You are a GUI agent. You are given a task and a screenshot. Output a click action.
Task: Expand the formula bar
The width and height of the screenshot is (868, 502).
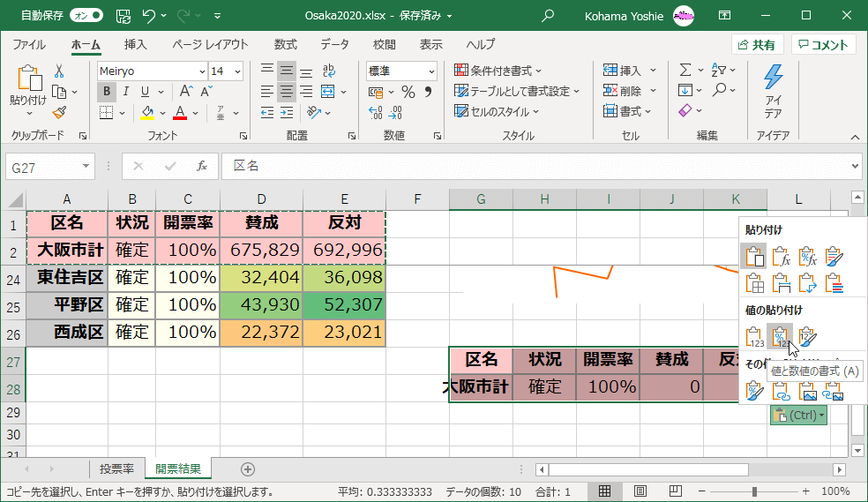coord(856,166)
